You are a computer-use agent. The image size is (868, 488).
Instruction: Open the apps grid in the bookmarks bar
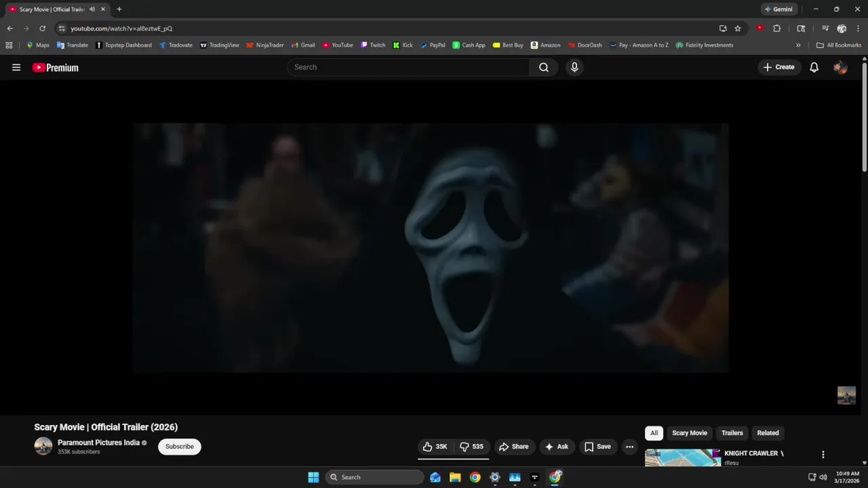9,45
